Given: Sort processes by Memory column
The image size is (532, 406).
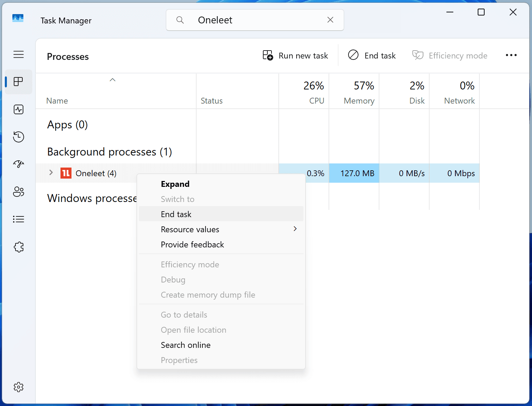Looking at the screenshot, I should tap(358, 101).
